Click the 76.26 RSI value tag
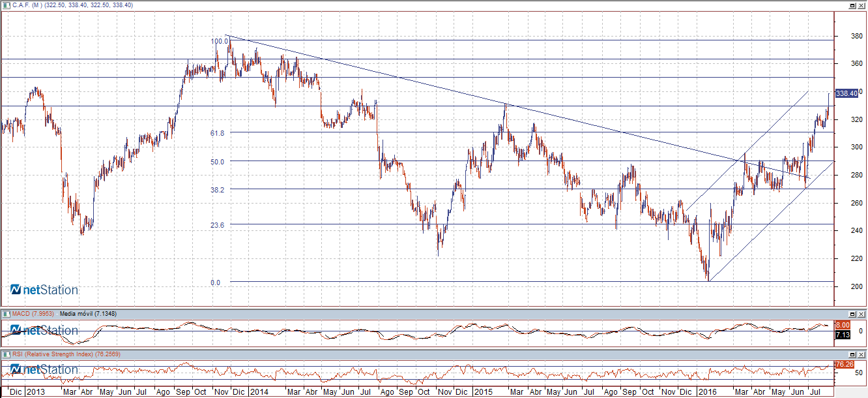868x398 pixels. [845, 364]
